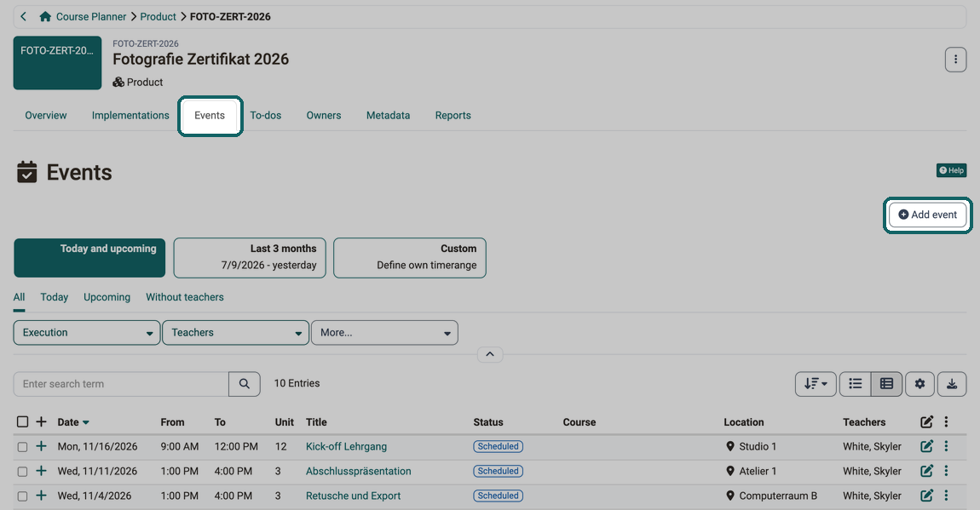The image size is (980, 510).
Task: Select the 10 Entries count text
Action: [297, 383]
